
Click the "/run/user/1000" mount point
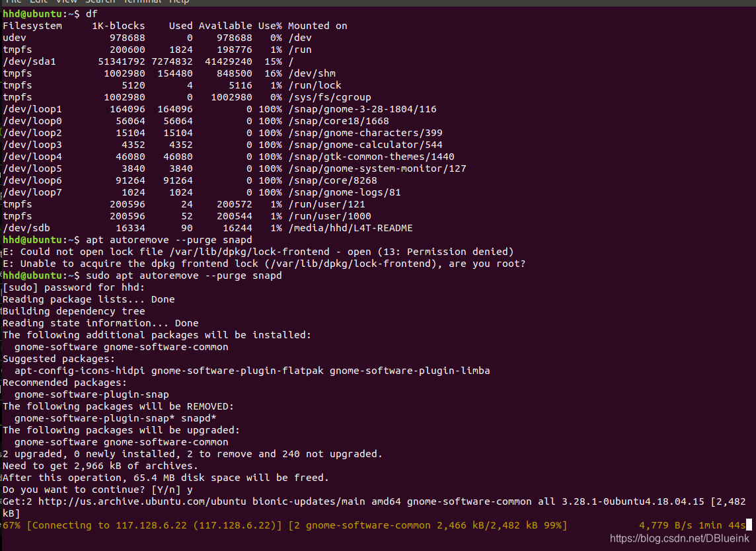330,216
